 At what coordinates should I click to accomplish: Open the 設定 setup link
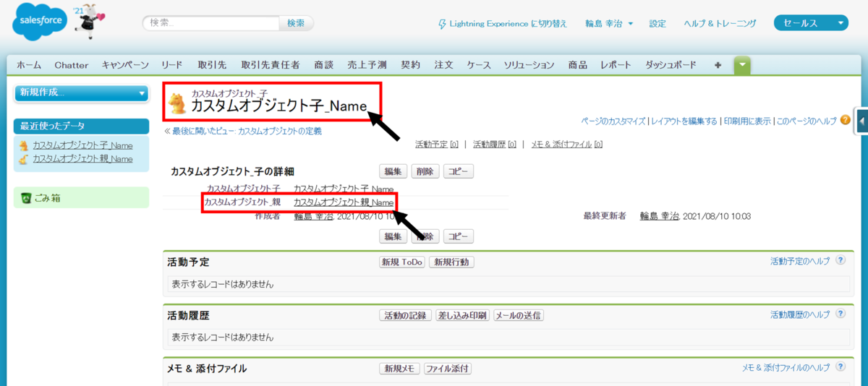658,24
